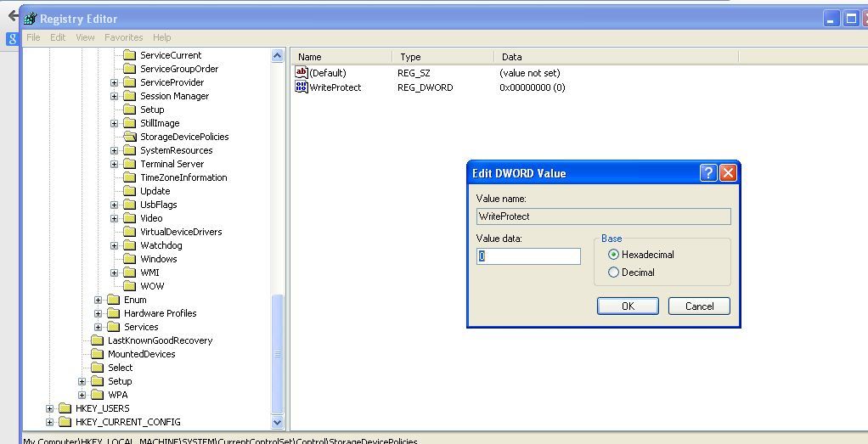Open the Favorites menu
The height and width of the screenshot is (444, 868).
pos(123,37)
